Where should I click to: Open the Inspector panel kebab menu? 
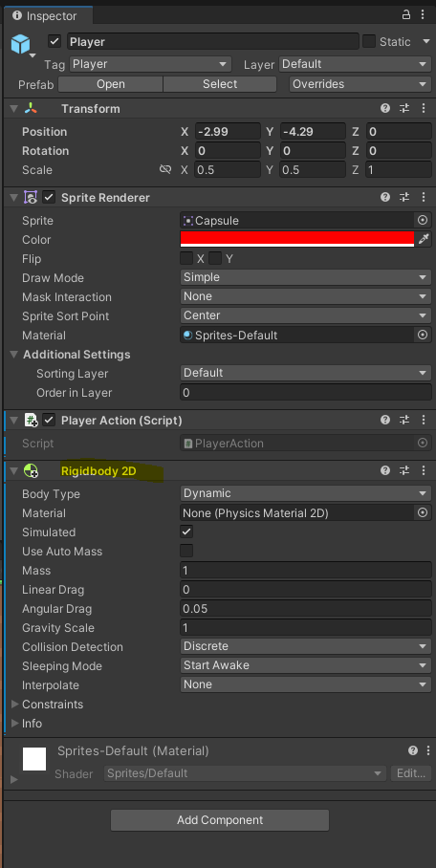pyautogui.click(x=424, y=15)
